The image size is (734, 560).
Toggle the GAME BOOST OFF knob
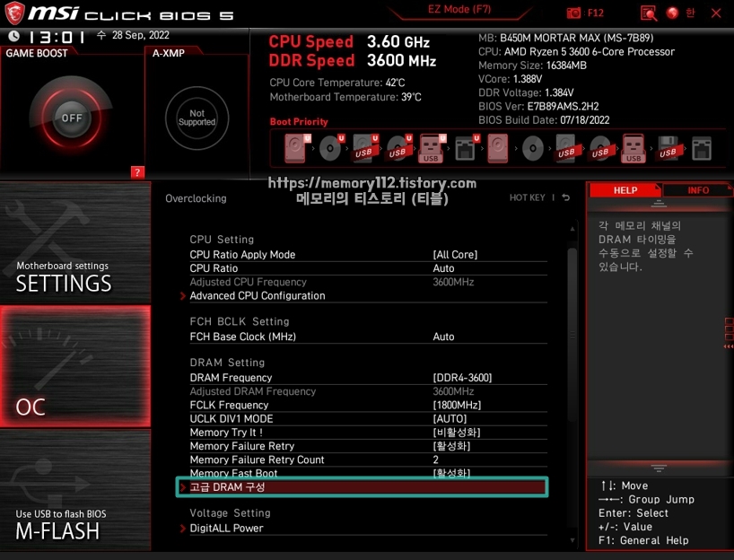coord(72,118)
